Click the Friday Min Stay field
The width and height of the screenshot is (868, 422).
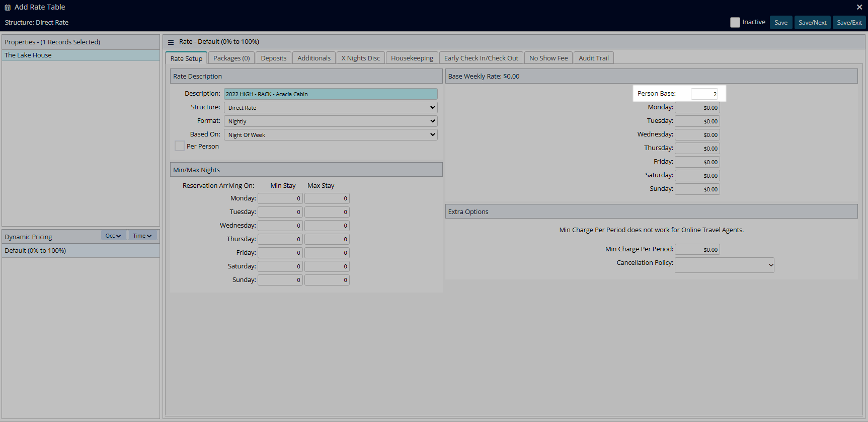pyautogui.click(x=280, y=253)
